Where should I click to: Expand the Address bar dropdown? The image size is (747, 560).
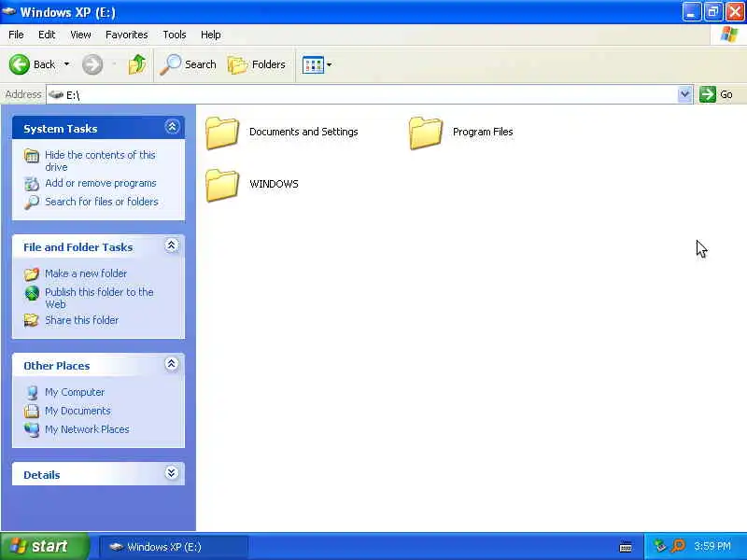coord(684,94)
